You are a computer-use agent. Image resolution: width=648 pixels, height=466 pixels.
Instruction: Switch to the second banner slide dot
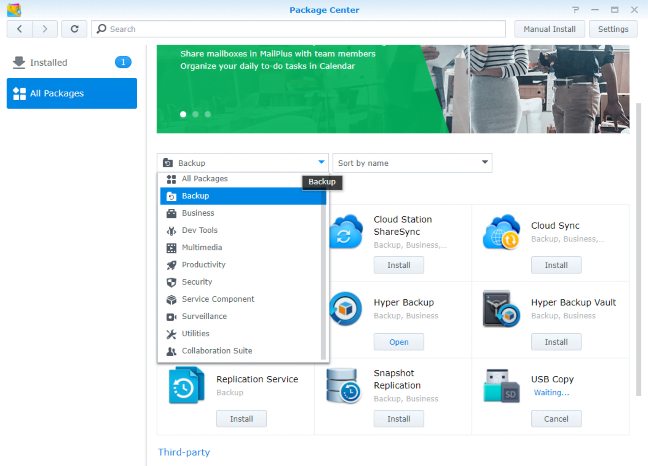[195, 115]
